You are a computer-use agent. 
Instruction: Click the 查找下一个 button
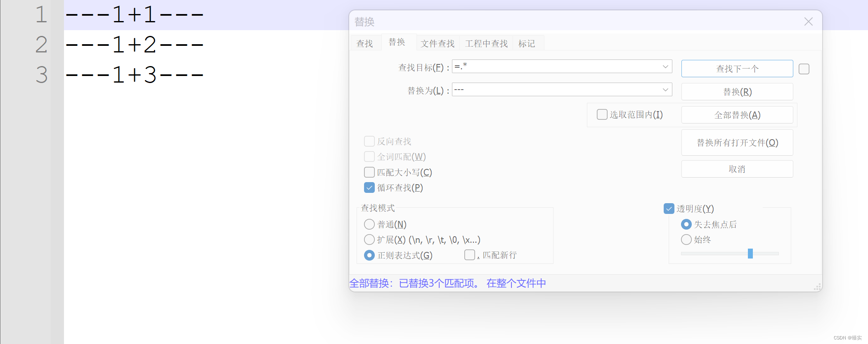[x=737, y=69]
